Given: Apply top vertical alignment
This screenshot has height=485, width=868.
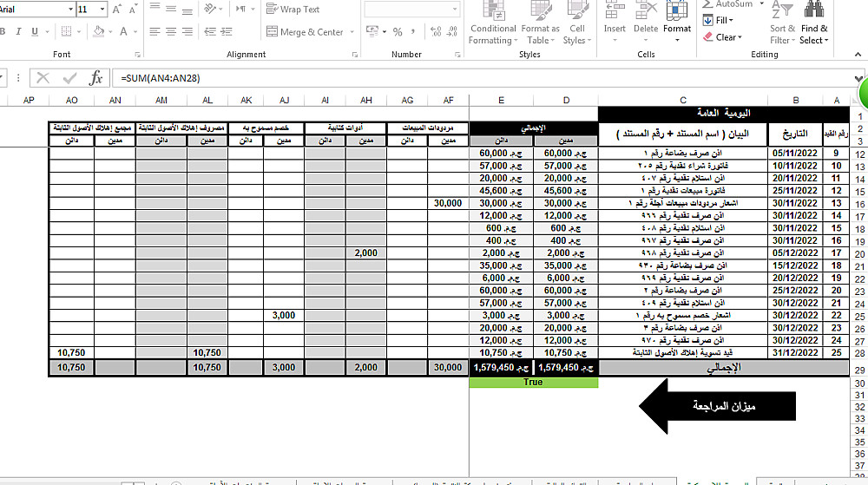Looking at the screenshot, I should pyautogui.click(x=155, y=9).
